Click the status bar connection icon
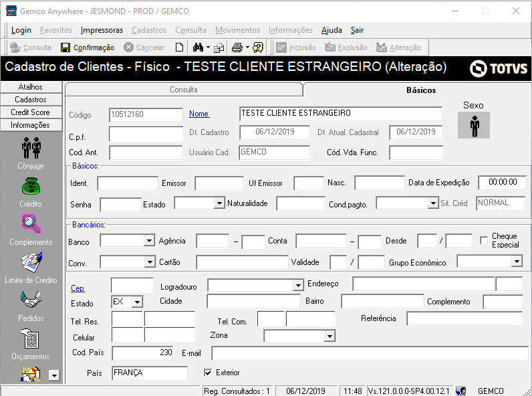532x396 pixels. tap(460, 391)
